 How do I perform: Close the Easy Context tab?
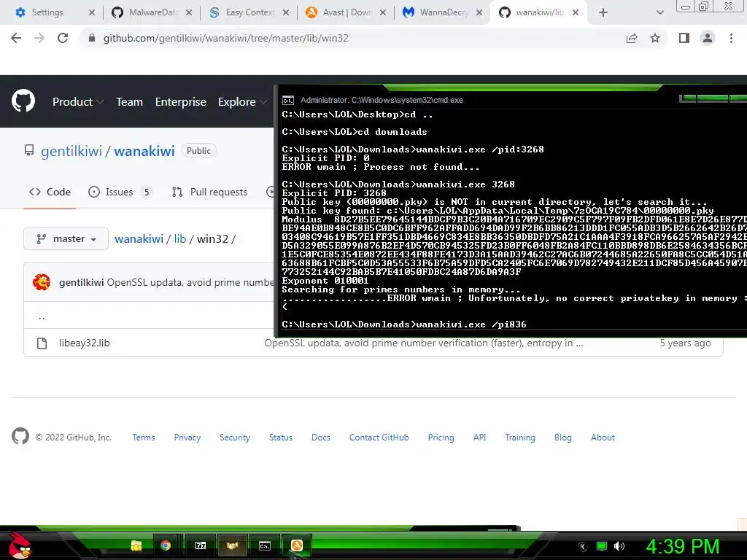(x=286, y=12)
